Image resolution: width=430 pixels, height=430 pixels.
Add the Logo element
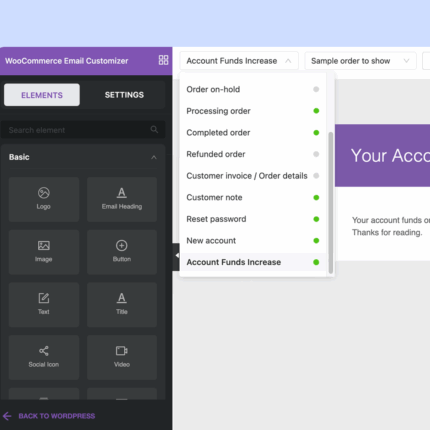point(44,199)
